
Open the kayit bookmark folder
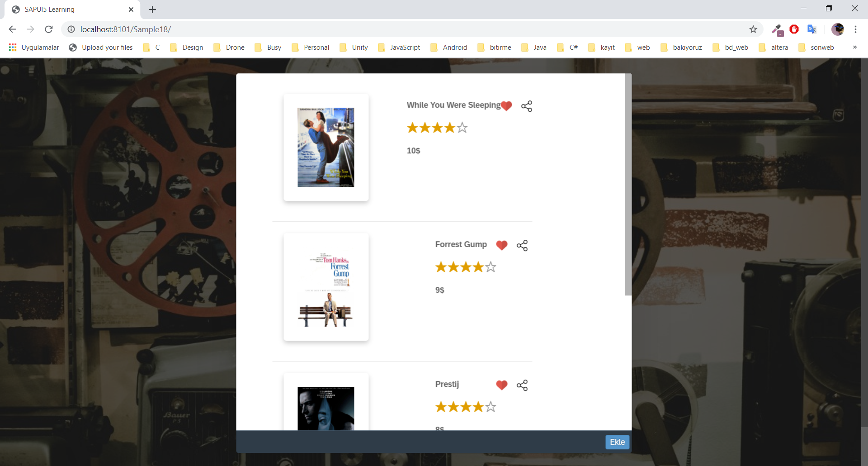pyautogui.click(x=602, y=47)
